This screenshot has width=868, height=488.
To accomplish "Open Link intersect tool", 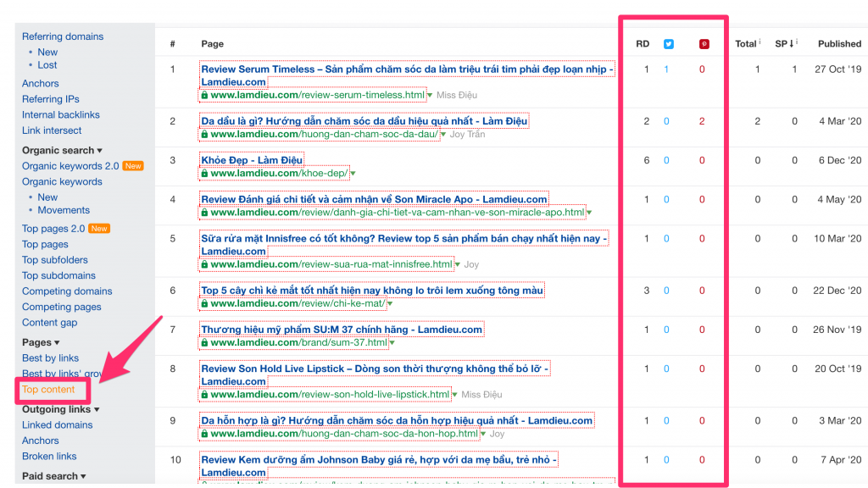I will (52, 130).
